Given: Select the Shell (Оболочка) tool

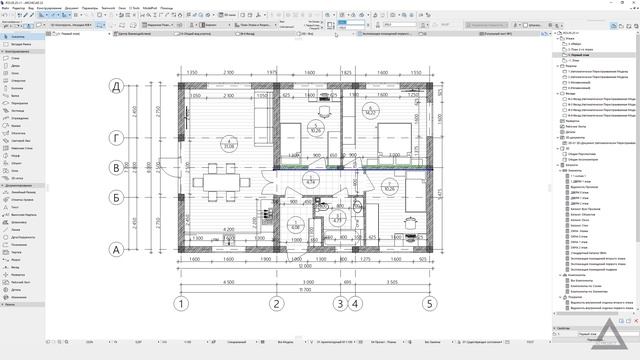Looking at the screenshot, I should tap(22, 133).
